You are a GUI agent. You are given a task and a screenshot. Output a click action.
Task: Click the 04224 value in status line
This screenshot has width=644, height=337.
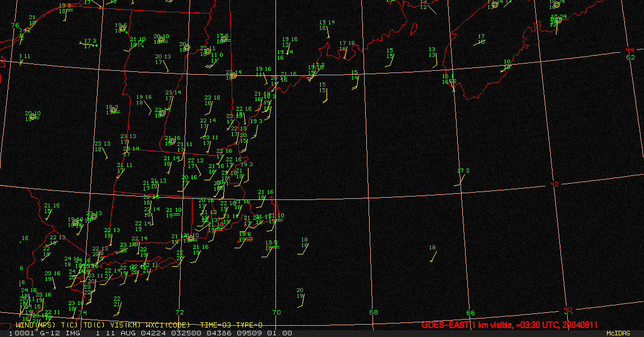tap(153, 333)
